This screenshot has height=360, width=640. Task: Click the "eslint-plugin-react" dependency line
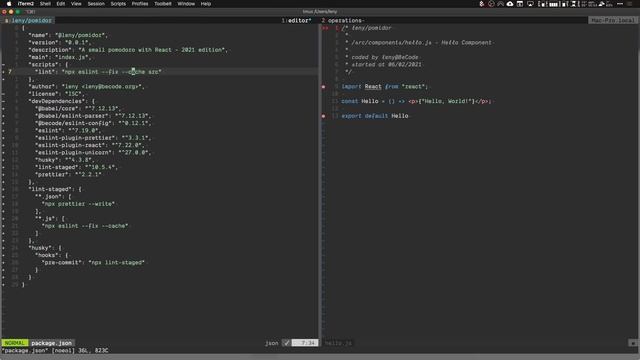89,145
